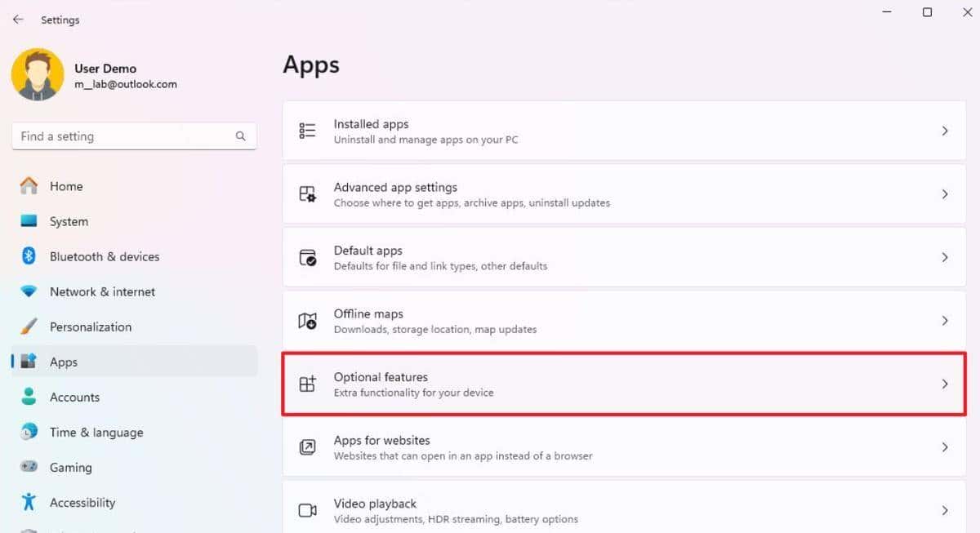Click inside the Find a setting box
The width and height of the screenshot is (980, 533).
click(x=122, y=135)
